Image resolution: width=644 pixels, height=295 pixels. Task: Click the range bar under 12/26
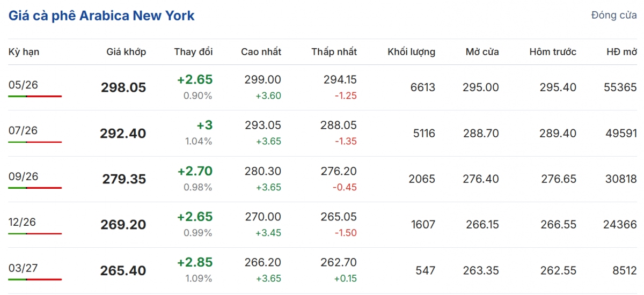(x=35, y=233)
